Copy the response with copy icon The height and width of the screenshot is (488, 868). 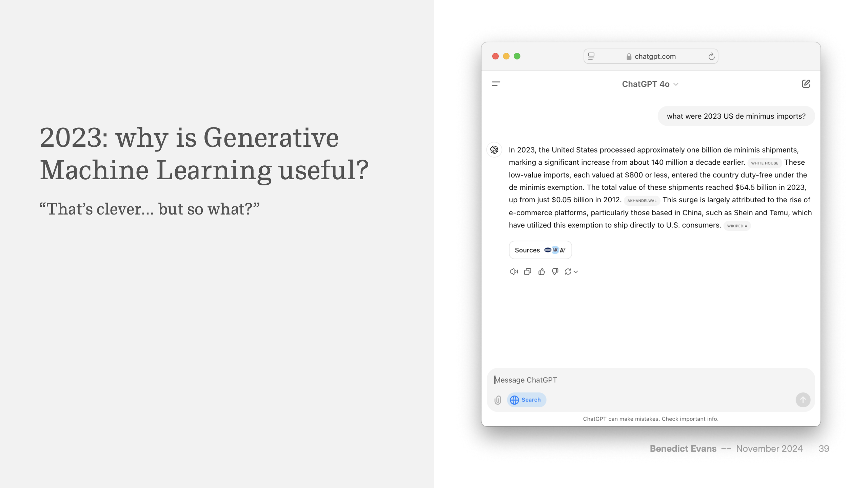(527, 271)
